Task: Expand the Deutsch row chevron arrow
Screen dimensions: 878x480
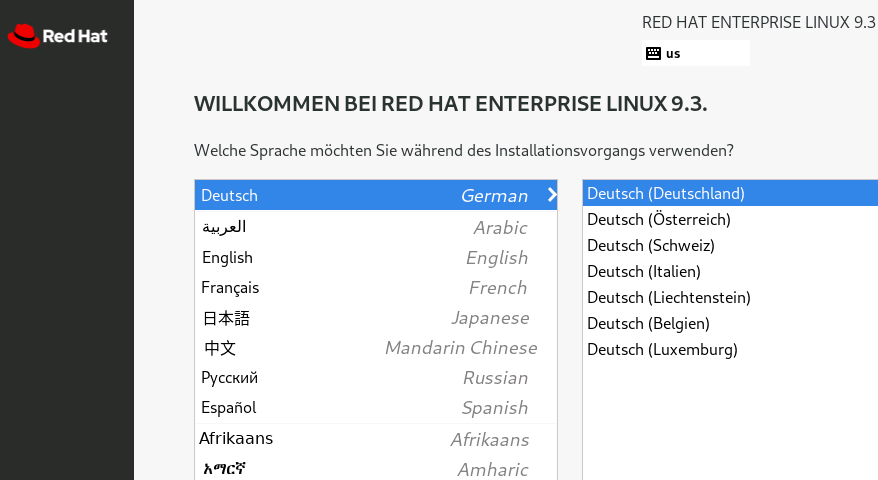Action: [x=551, y=195]
